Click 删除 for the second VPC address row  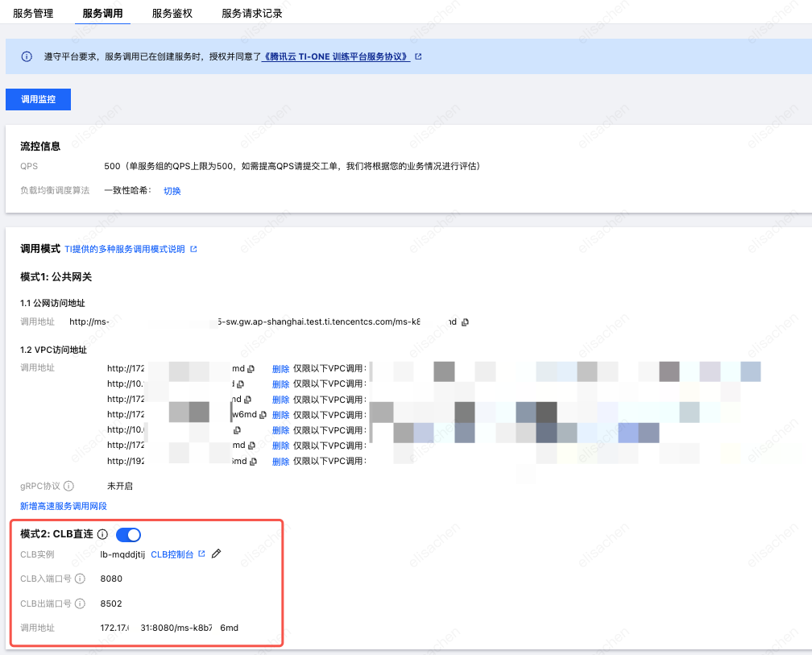coord(280,384)
